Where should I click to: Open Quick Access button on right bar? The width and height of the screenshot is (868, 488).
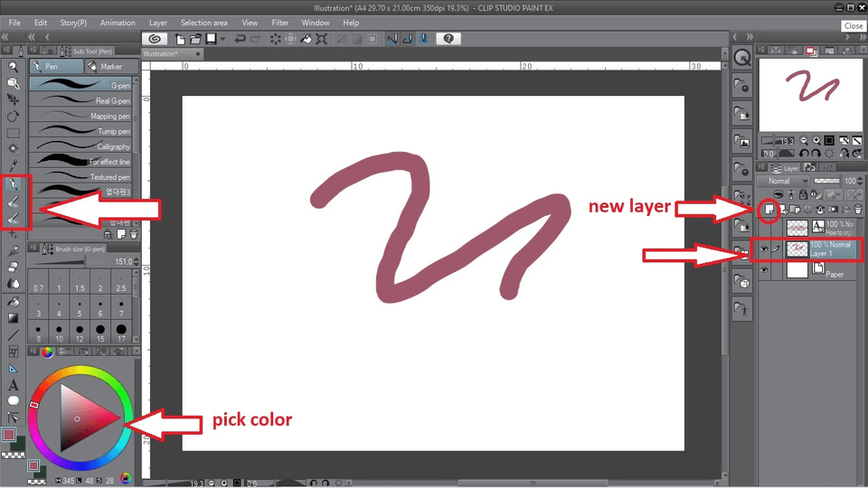coord(741,58)
